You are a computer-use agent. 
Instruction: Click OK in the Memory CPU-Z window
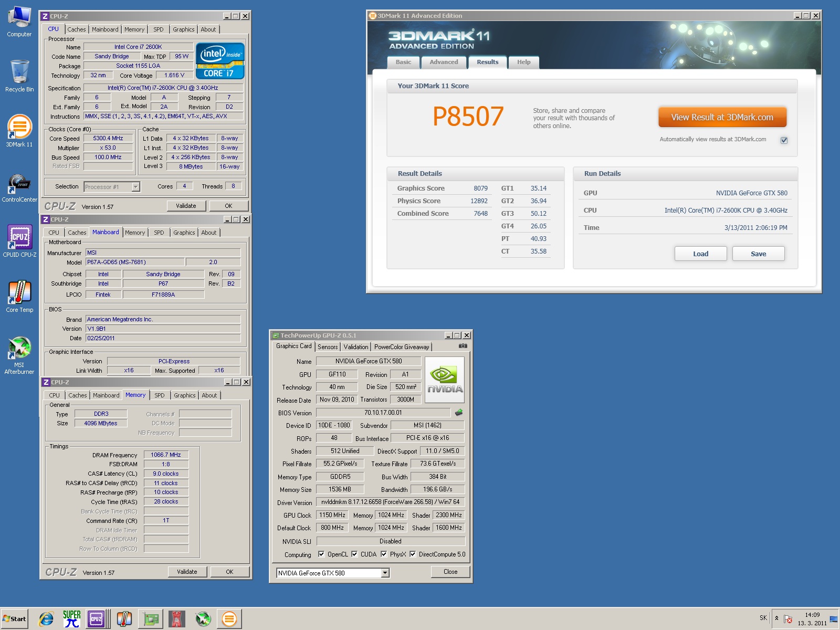(x=229, y=572)
